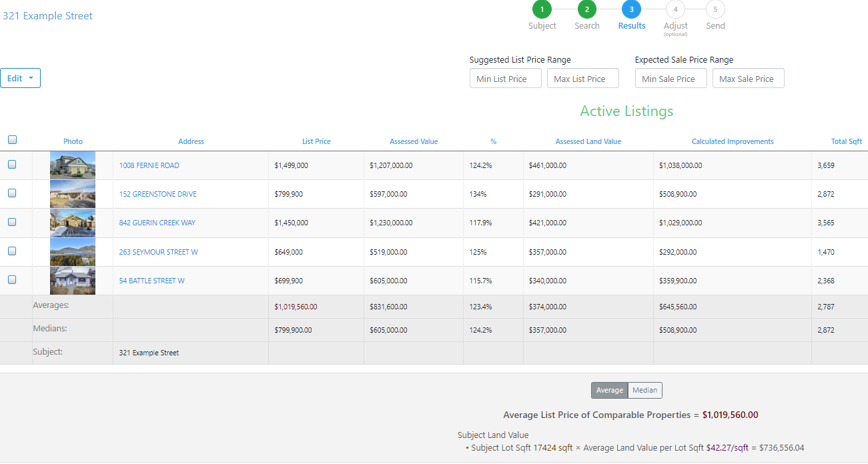
Task: Check the 1008 Fernie Road row checkbox
Action: coord(12,165)
